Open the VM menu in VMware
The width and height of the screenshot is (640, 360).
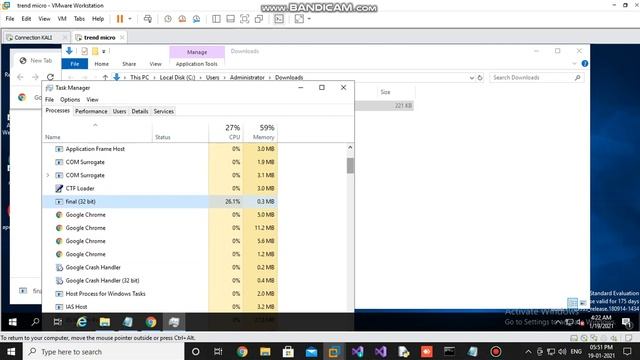62,19
